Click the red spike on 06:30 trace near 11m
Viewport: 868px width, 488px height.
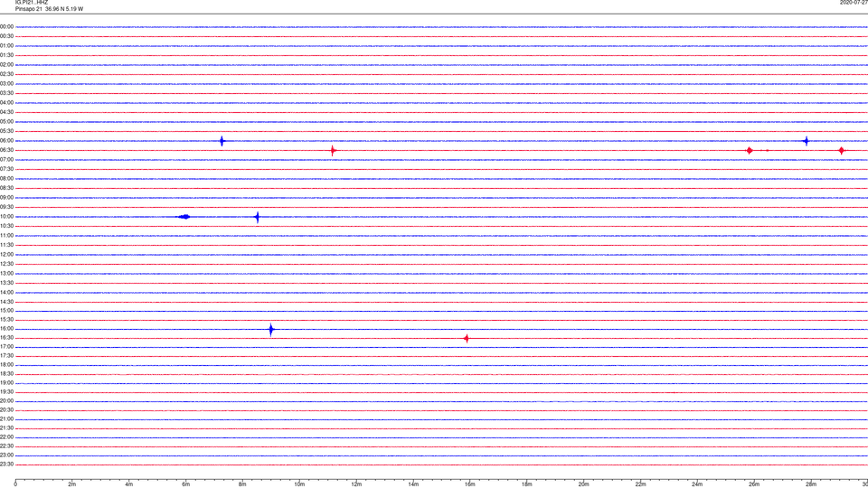(333, 151)
